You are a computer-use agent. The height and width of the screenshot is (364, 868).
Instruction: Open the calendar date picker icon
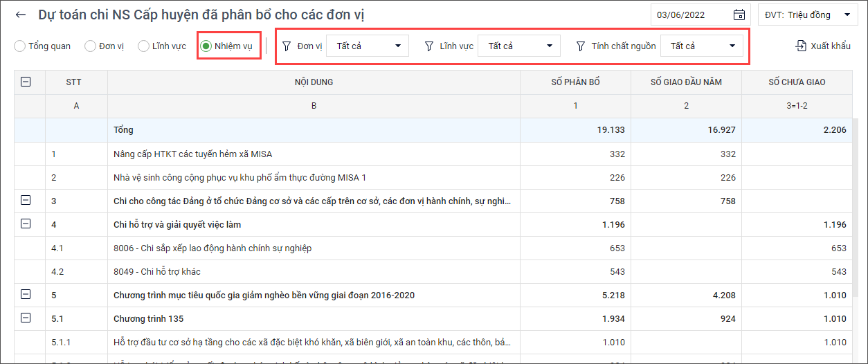coord(739,15)
